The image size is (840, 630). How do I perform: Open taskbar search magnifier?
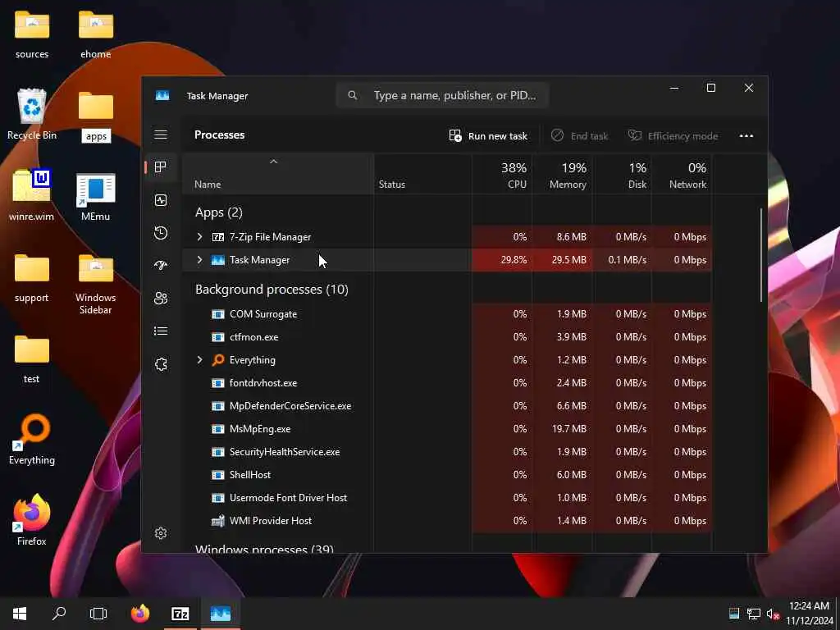pyautogui.click(x=59, y=614)
